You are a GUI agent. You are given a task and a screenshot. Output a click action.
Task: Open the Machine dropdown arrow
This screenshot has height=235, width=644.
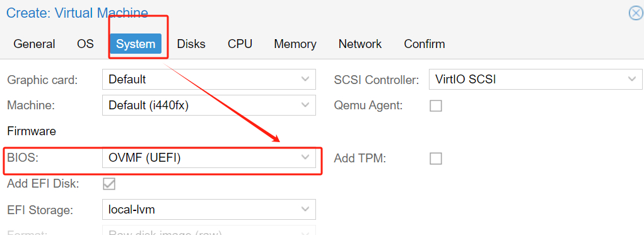[305, 105]
